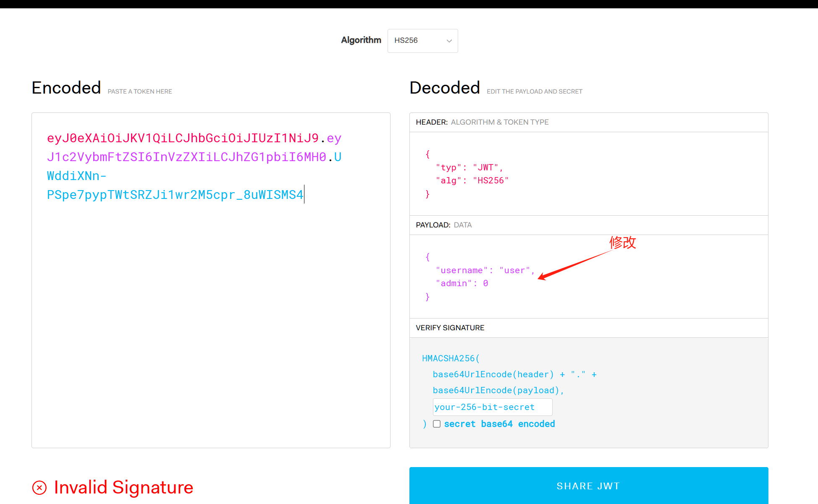Click the Invalid Signature error icon

click(39, 488)
